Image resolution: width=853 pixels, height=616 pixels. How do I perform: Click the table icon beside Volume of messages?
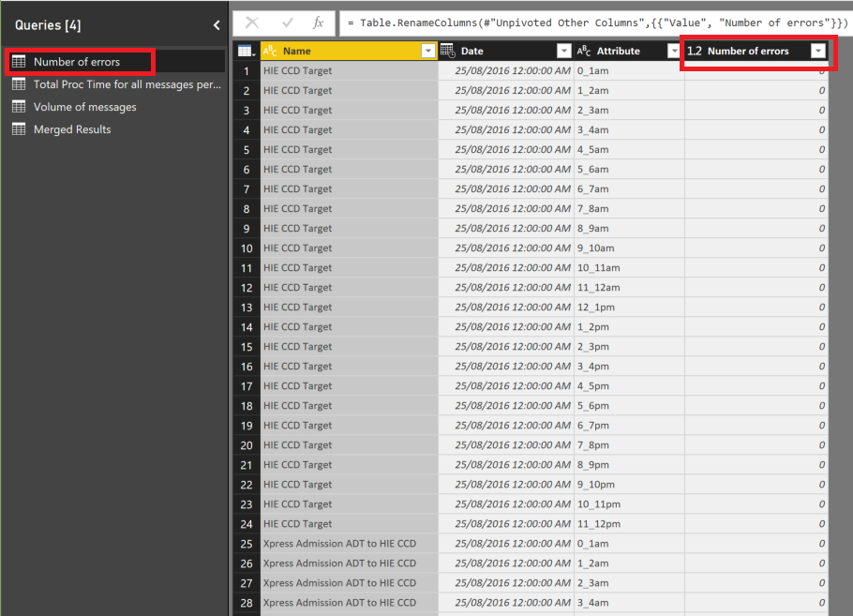pyautogui.click(x=19, y=107)
